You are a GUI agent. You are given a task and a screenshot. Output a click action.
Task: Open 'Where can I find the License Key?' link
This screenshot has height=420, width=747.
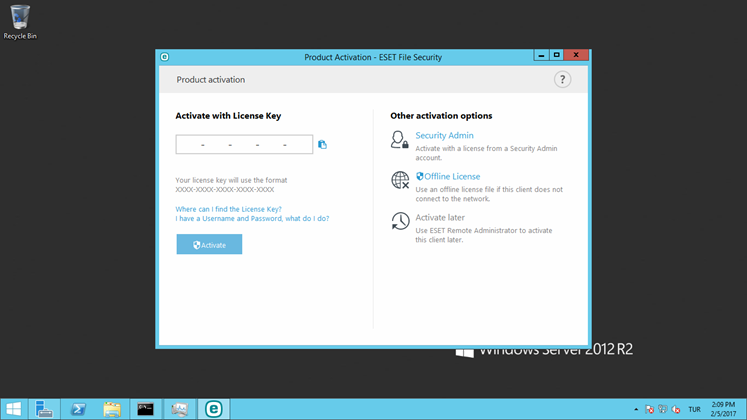(228, 209)
